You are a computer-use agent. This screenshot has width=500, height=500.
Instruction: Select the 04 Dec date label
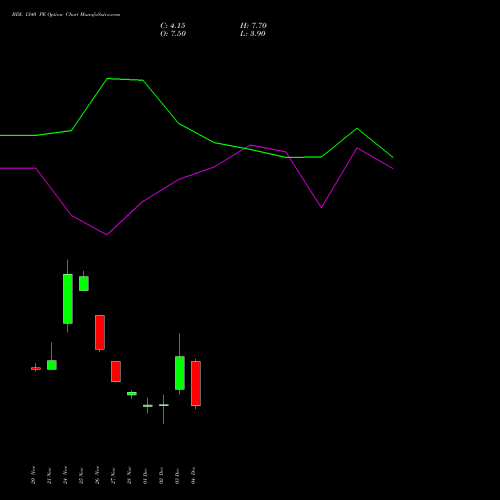(x=193, y=475)
